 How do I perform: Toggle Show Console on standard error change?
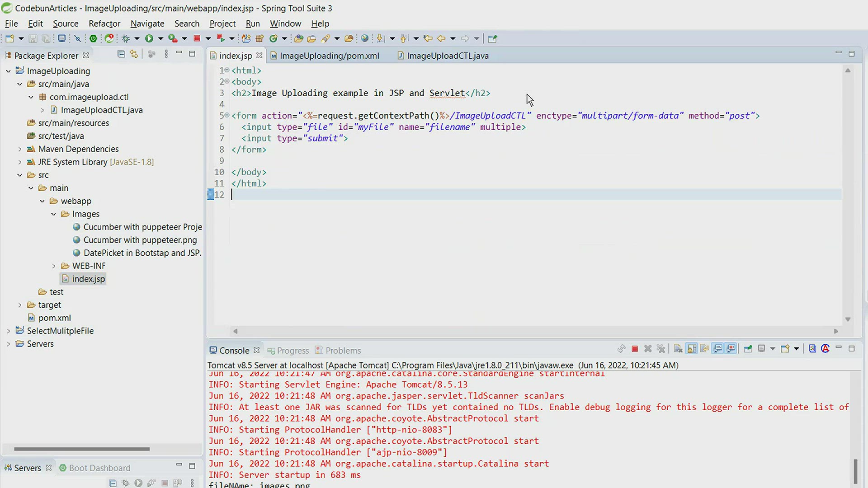[731, 349]
